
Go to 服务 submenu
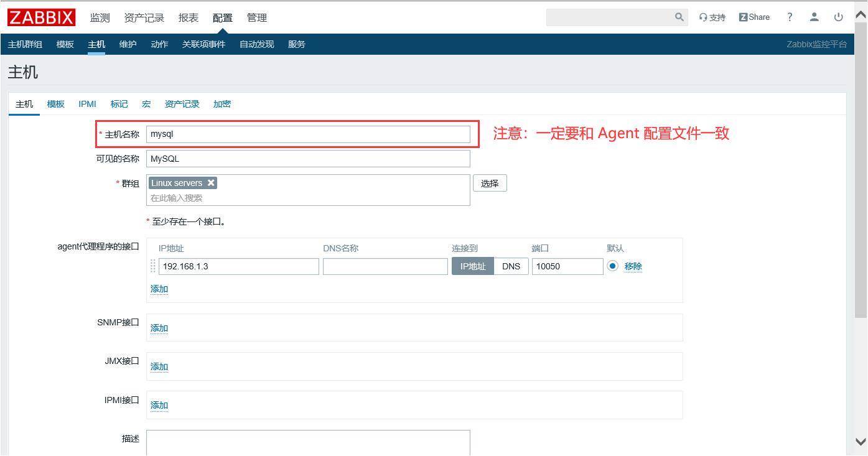click(297, 44)
